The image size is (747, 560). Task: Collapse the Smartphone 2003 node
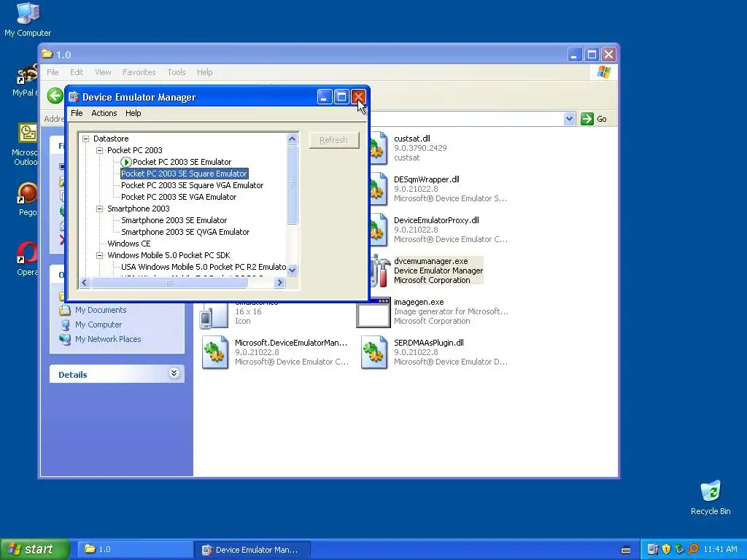[99, 209]
